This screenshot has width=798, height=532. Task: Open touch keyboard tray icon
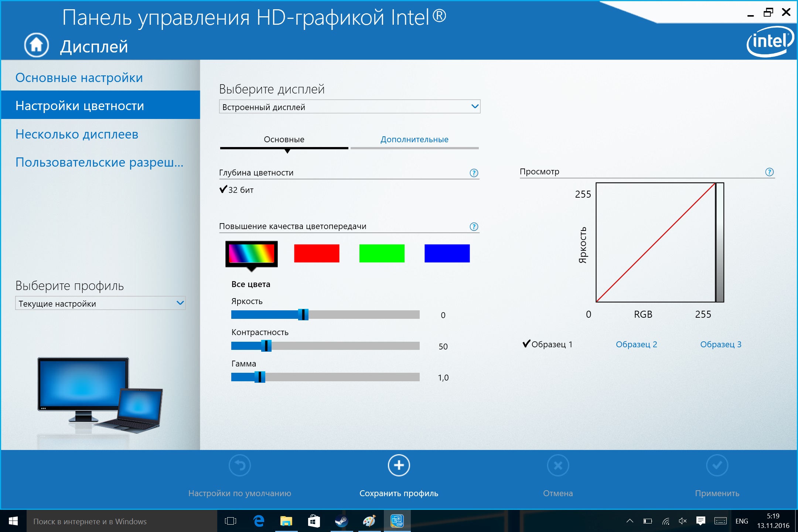pos(720,521)
